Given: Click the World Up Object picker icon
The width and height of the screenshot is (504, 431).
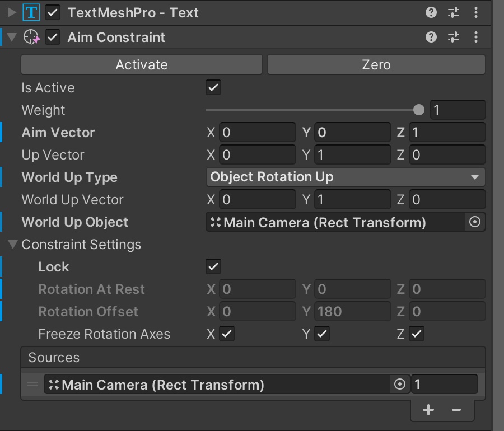Looking at the screenshot, I should pos(475,222).
